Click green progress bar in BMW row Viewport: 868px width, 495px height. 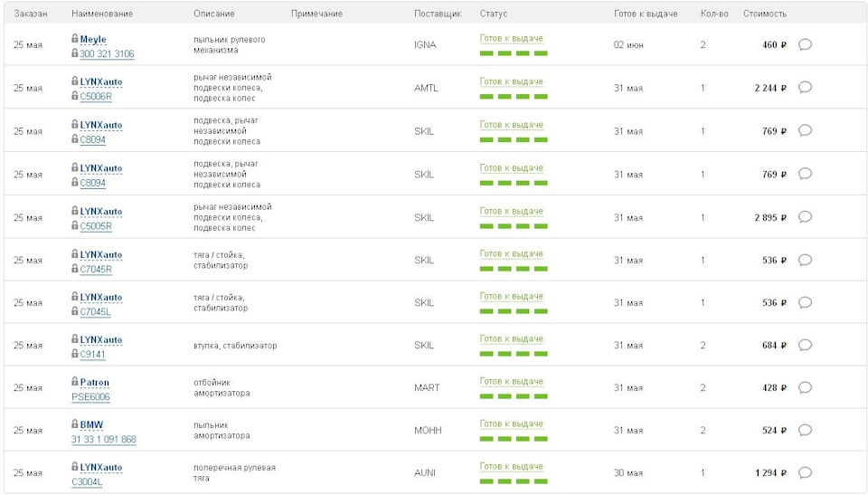click(513, 440)
